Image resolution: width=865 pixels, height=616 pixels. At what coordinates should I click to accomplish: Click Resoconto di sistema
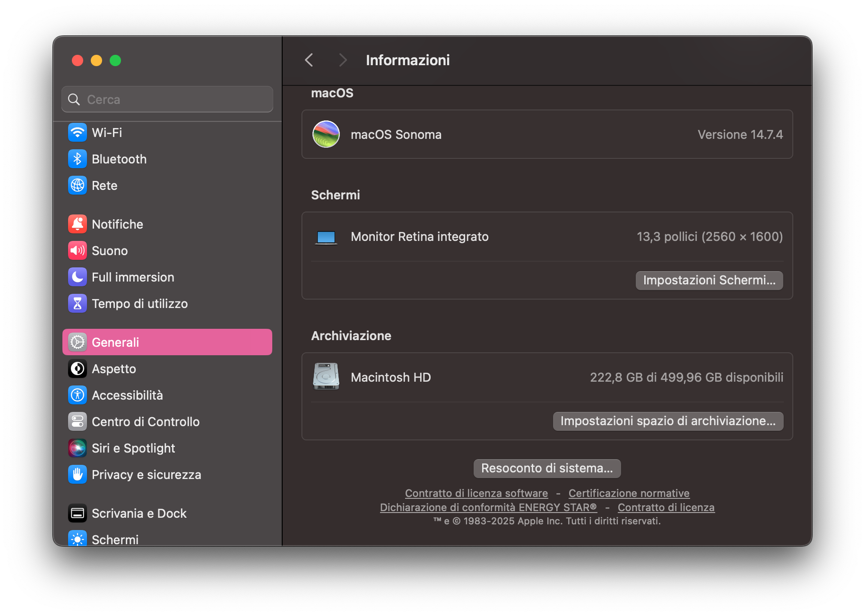[546, 468]
